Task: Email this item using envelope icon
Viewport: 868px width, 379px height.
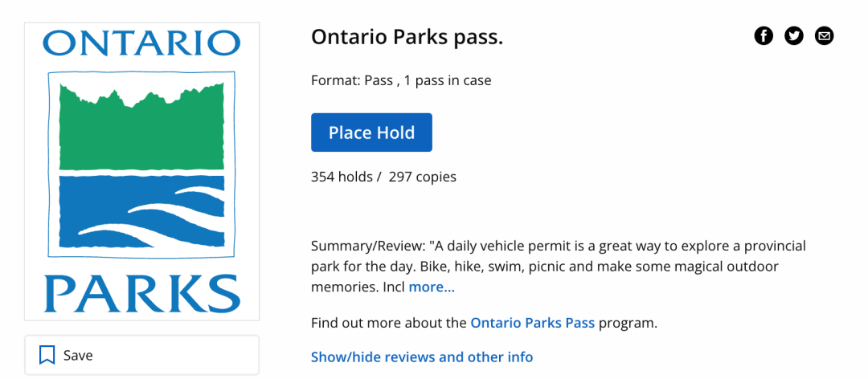Action: coord(825,36)
